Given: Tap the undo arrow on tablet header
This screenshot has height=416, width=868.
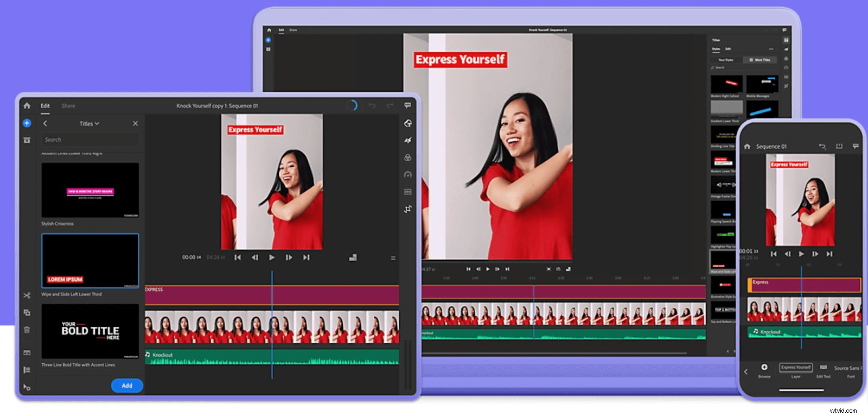Looking at the screenshot, I should (x=372, y=105).
